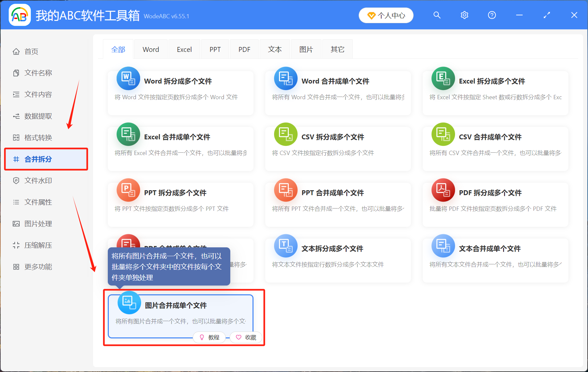
Task: Open CSV 拆分成多个文件 tool icon
Action: pos(286,134)
